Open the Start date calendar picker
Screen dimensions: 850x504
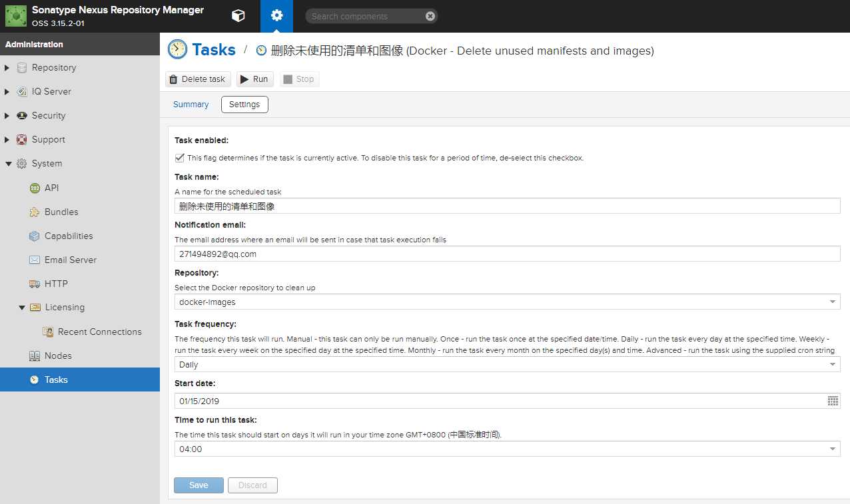pos(833,401)
